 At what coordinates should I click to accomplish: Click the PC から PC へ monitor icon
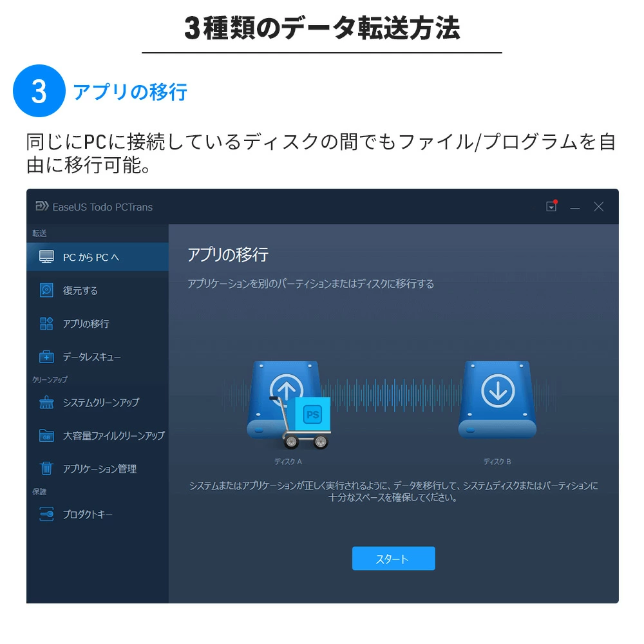pos(46,257)
